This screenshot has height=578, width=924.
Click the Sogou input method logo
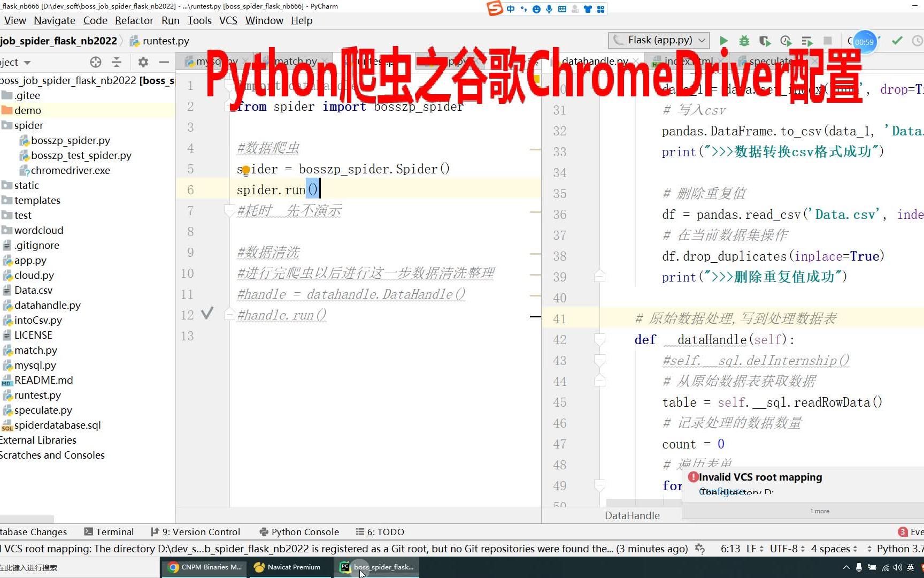pos(495,9)
